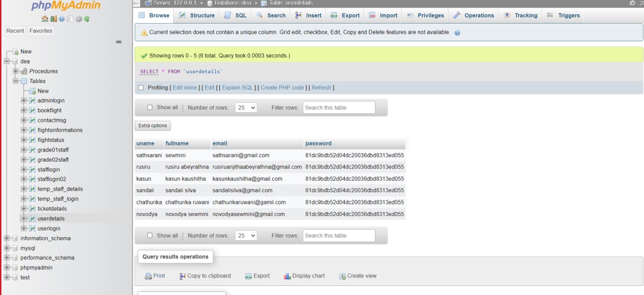The width and height of the screenshot is (644, 295).
Task: Click the userlogin table icon
Action: [x=32, y=228]
